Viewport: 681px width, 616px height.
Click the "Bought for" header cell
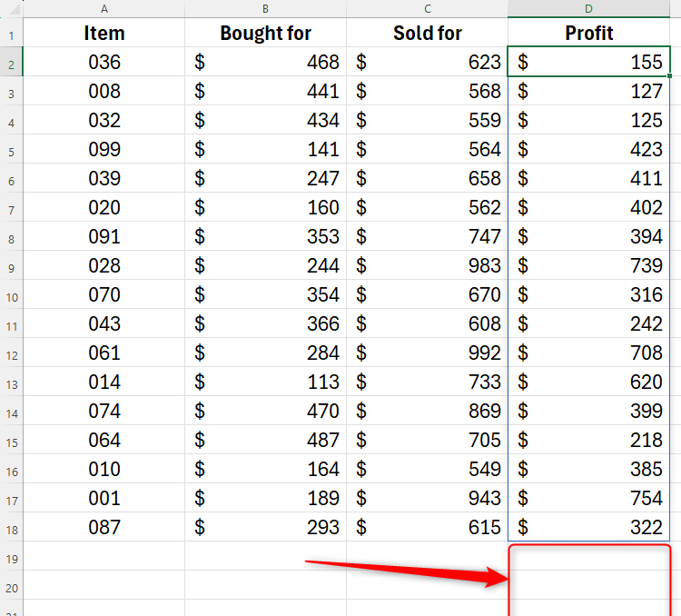point(265,34)
